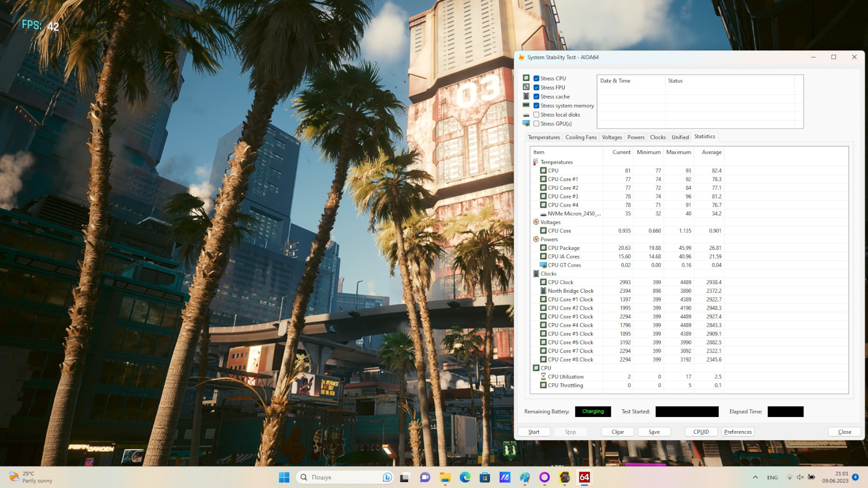Switch to the Voltages tab
The height and width of the screenshot is (488, 868).
point(612,138)
